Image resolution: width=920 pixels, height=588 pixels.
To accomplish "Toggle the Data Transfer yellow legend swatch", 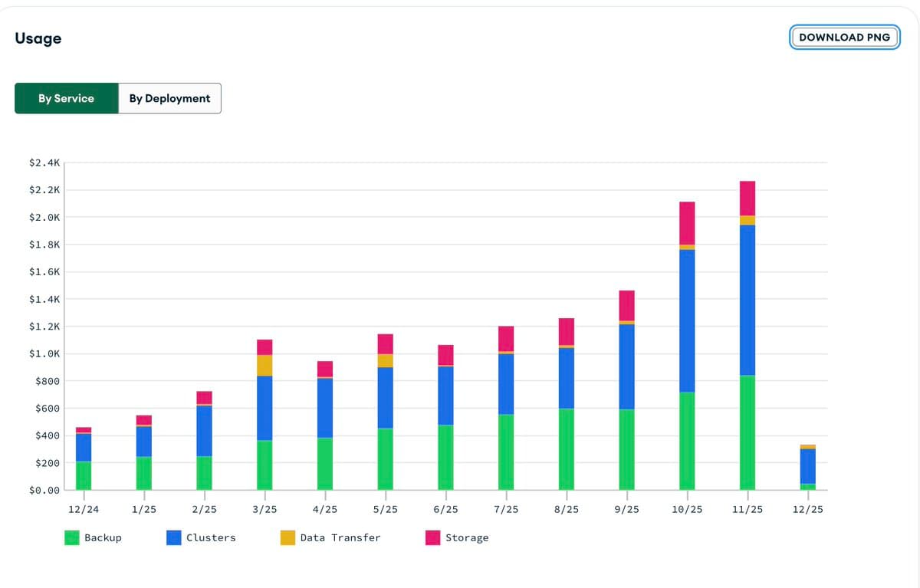I will 287,537.
